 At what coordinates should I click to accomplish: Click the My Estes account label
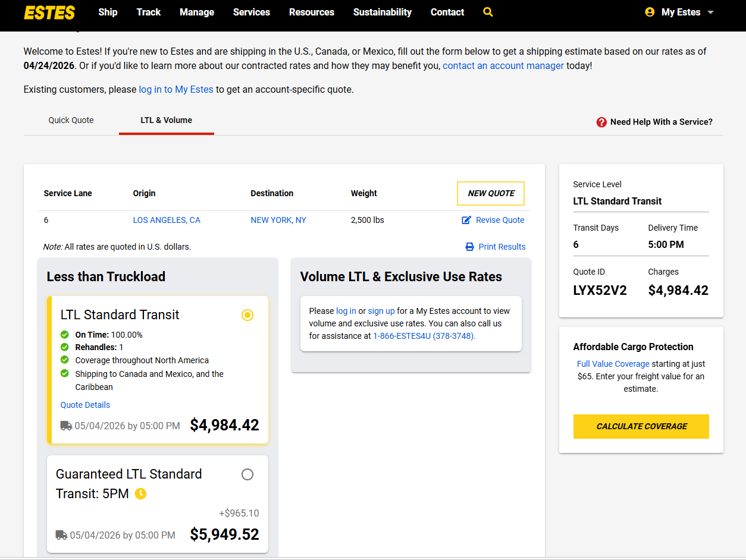(x=681, y=12)
